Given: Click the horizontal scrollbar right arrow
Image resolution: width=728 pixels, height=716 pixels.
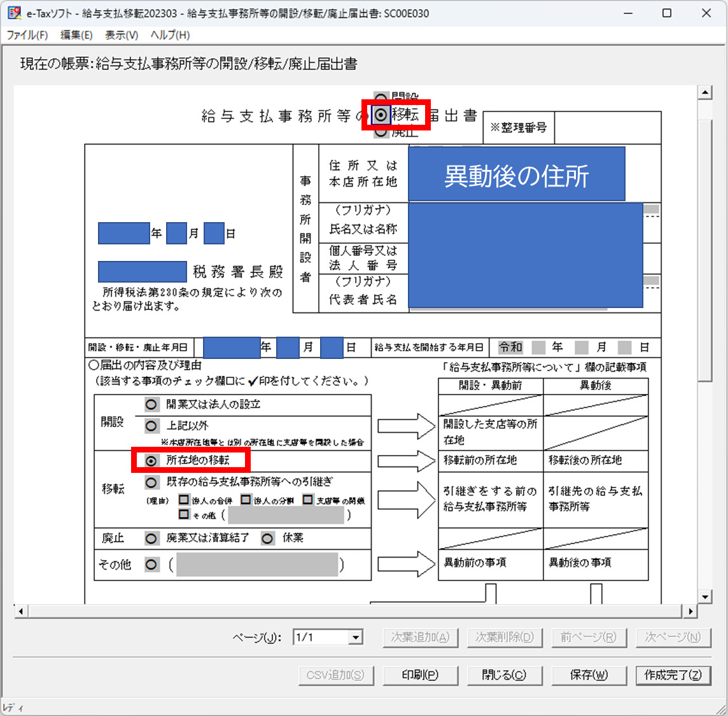Looking at the screenshot, I should point(690,612).
